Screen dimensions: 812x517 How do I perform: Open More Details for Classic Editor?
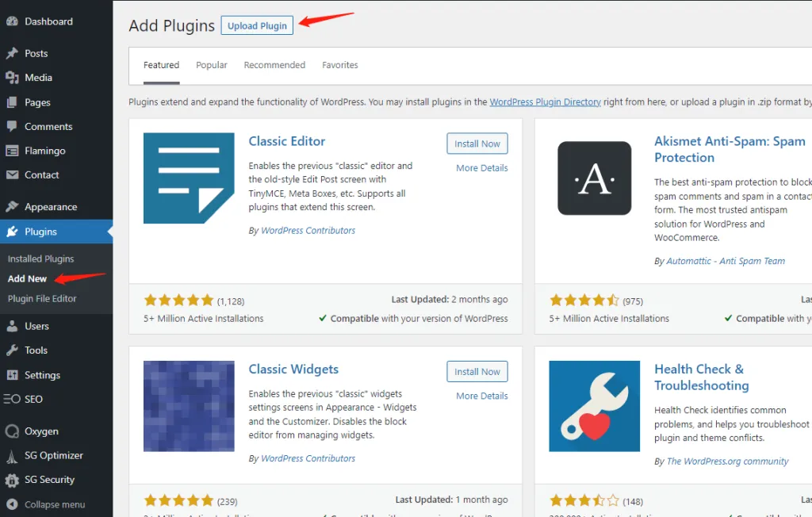482,168
